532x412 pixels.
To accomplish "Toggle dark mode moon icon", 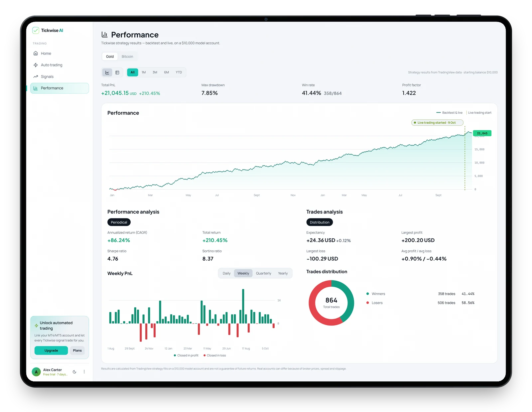I will 74,372.
